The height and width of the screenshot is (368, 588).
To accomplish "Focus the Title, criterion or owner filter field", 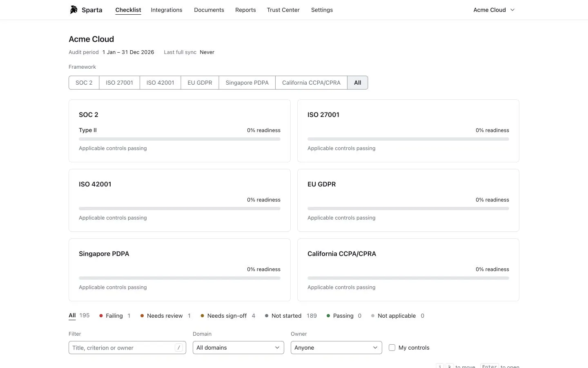I will 127,348.
